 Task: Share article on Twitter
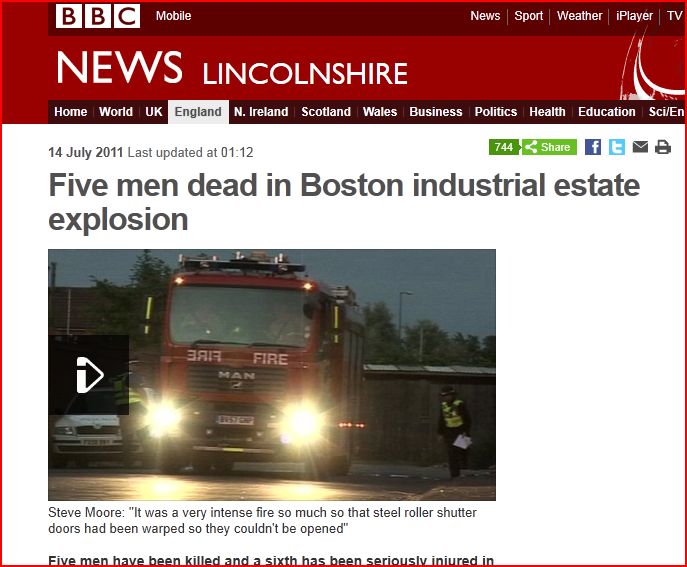pos(616,147)
